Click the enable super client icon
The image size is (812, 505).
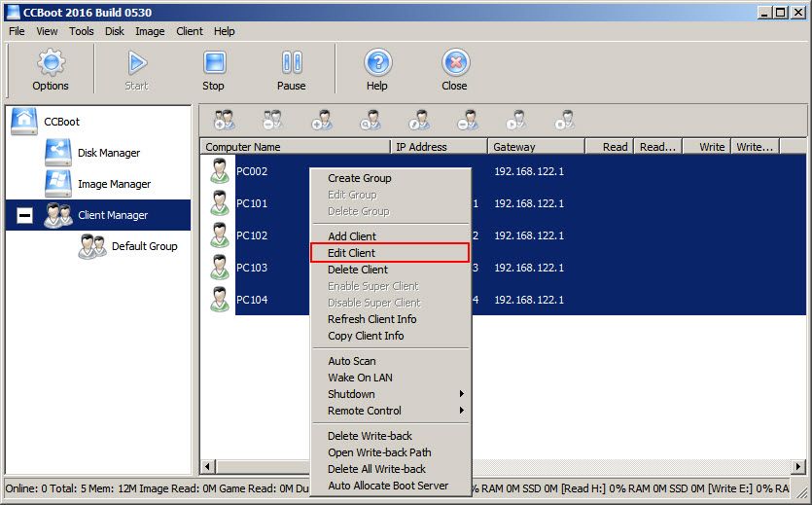pyautogui.click(x=516, y=120)
